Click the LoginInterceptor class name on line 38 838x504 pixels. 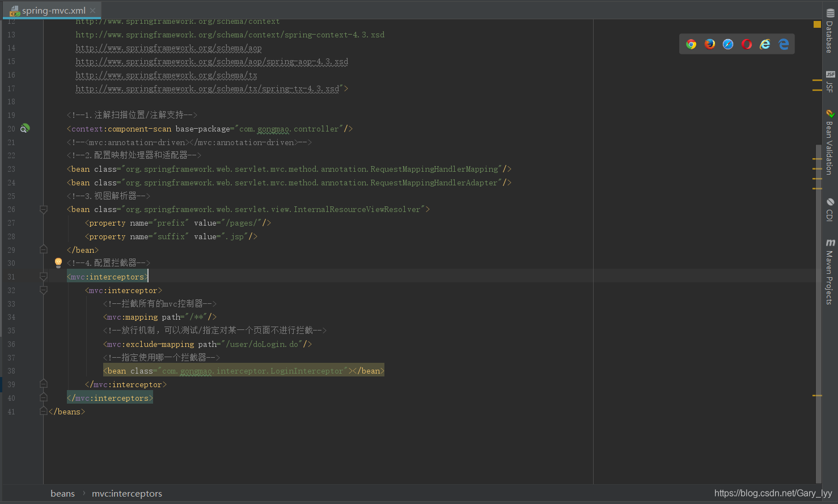307,371
